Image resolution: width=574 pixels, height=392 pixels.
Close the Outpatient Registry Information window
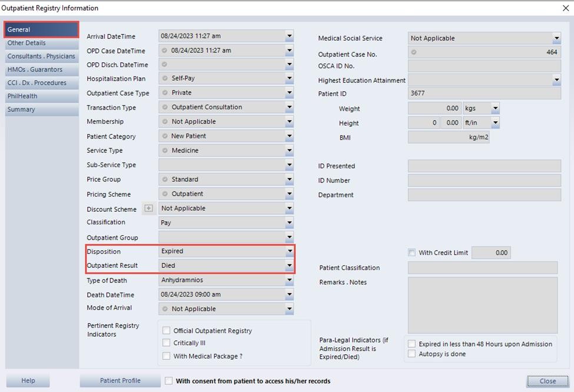pyautogui.click(x=565, y=8)
